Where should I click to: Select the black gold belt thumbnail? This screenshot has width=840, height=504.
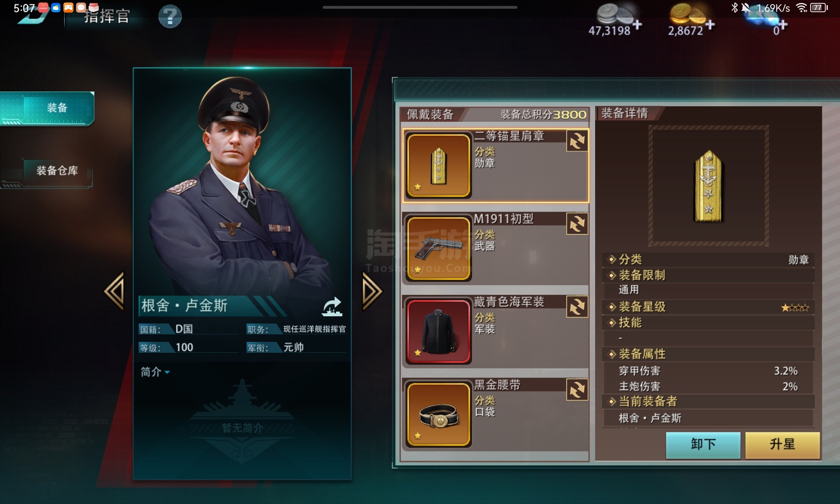pos(438,415)
